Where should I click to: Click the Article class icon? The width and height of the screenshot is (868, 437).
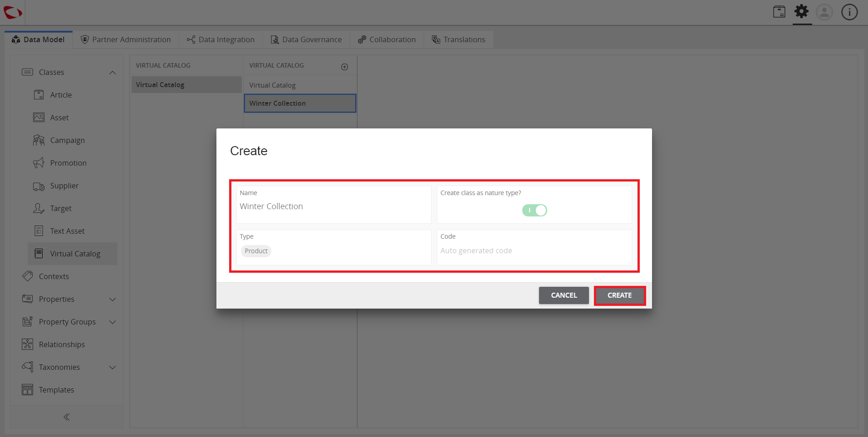coord(39,95)
